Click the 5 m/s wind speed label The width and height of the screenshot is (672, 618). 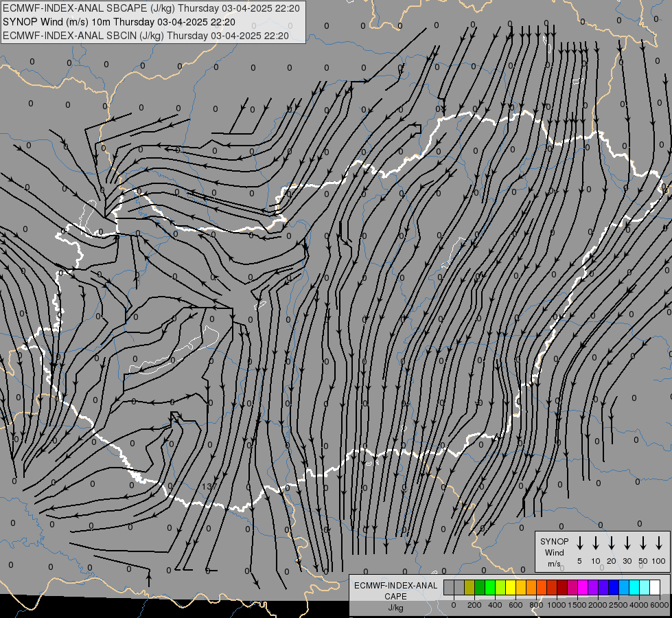[579, 561]
